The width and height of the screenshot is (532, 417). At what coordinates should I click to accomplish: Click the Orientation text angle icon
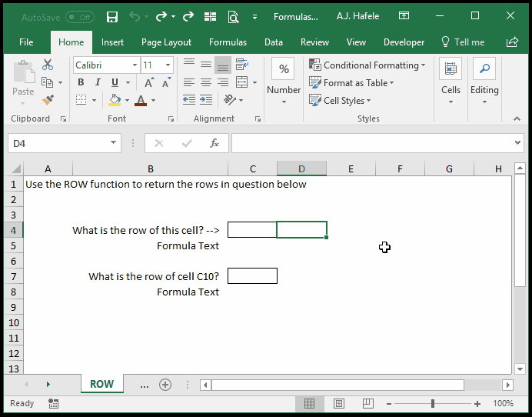(230, 100)
